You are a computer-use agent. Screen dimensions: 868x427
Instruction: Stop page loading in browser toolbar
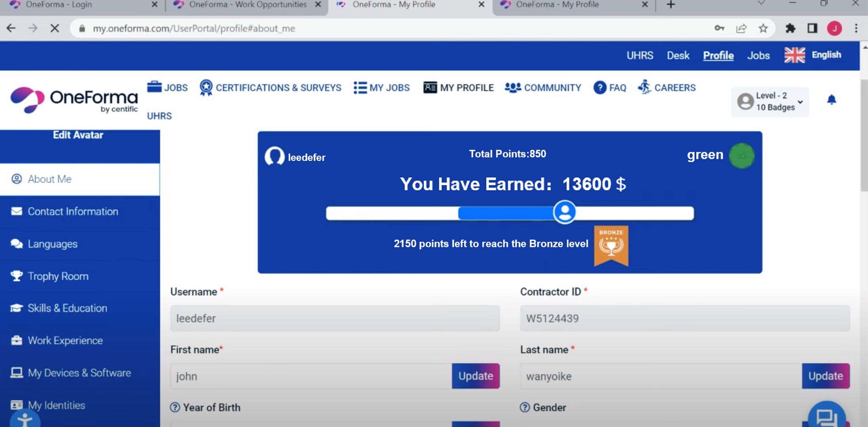[55, 28]
